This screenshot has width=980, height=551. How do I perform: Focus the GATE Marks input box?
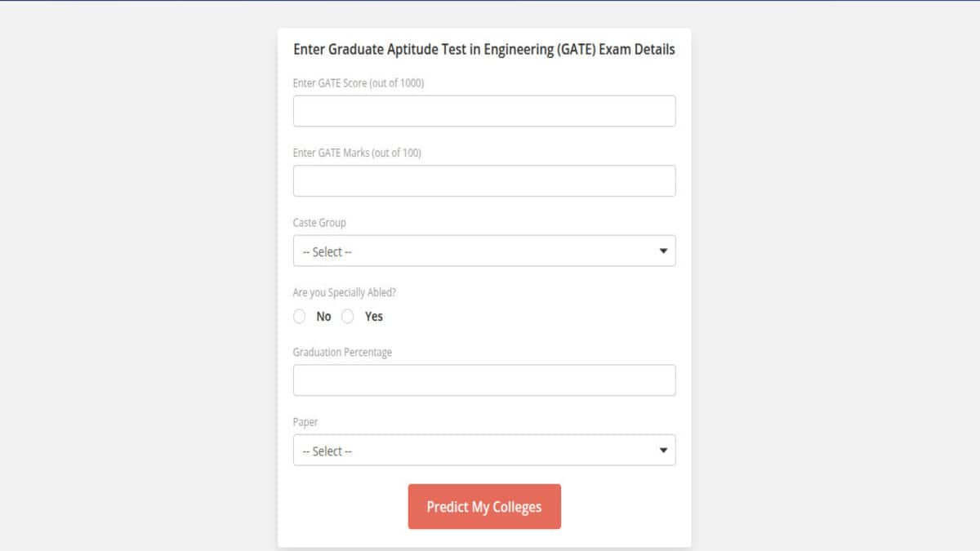[483, 181]
